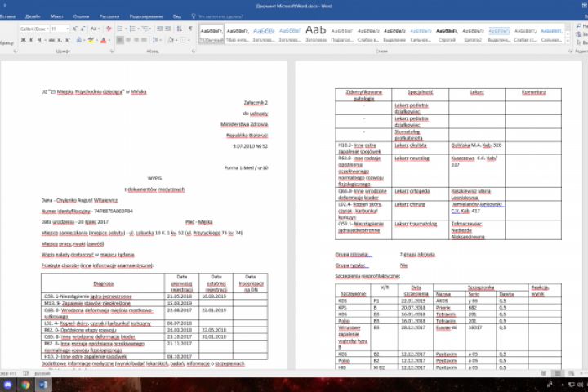
Task: Open highlight color dropdown arrow
Action: [96, 40]
